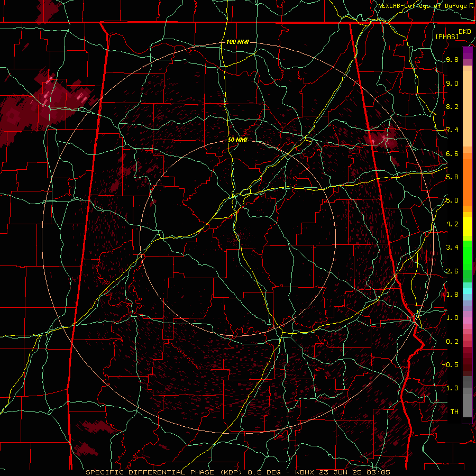Image resolution: width=476 pixels, height=476 pixels.
Task: Click the 0.5 DEG elevation text
Action: pos(264,472)
